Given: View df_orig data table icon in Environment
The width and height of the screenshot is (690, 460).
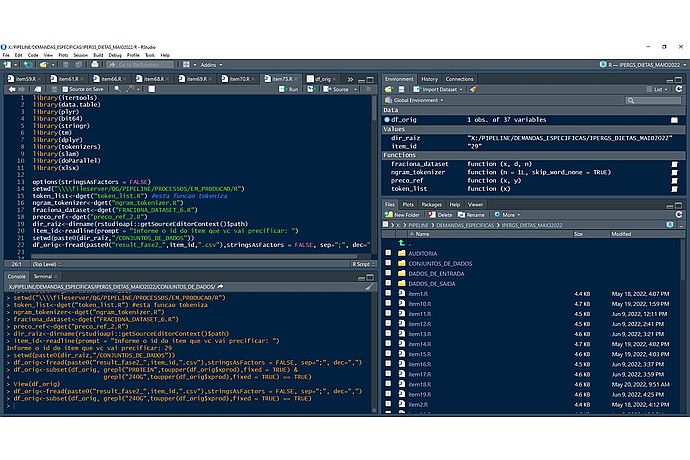Looking at the screenshot, I should coord(674,120).
